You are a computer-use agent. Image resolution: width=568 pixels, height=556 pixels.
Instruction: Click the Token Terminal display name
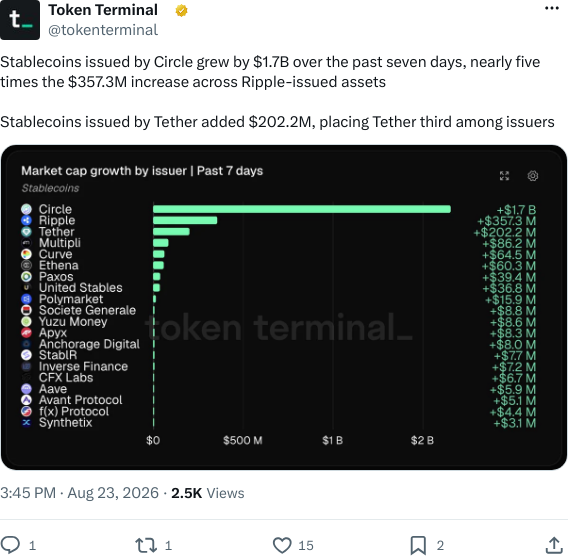pyautogui.click(x=103, y=10)
